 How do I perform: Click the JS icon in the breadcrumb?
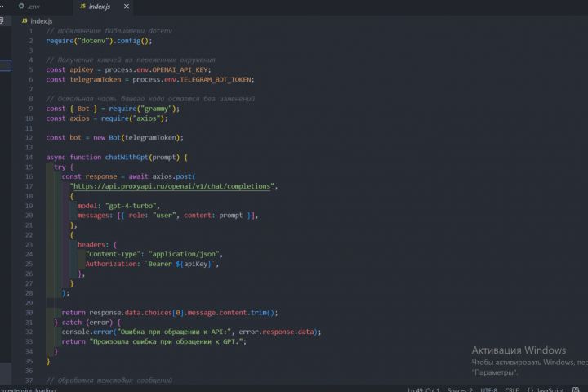pyautogui.click(x=24, y=20)
